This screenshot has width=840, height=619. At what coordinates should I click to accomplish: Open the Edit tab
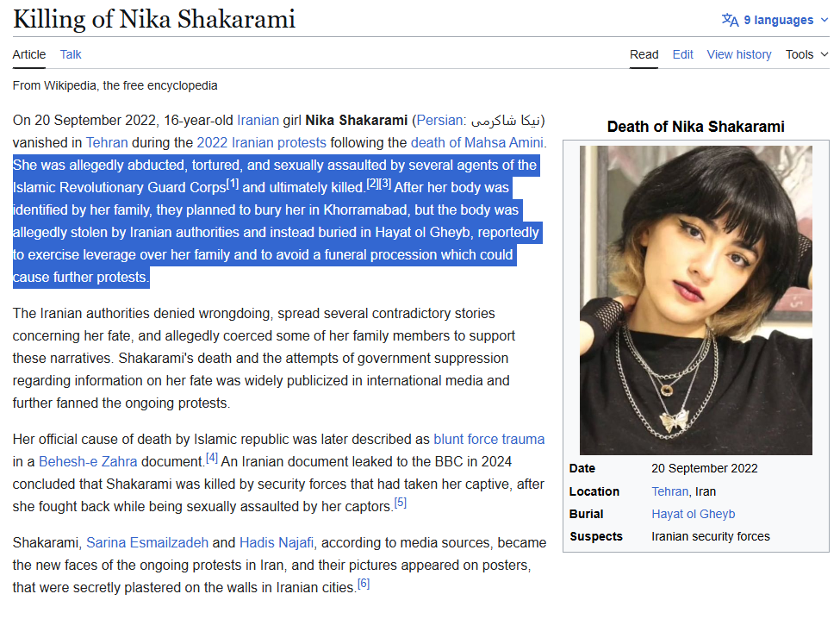pyautogui.click(x=682, y=54)
